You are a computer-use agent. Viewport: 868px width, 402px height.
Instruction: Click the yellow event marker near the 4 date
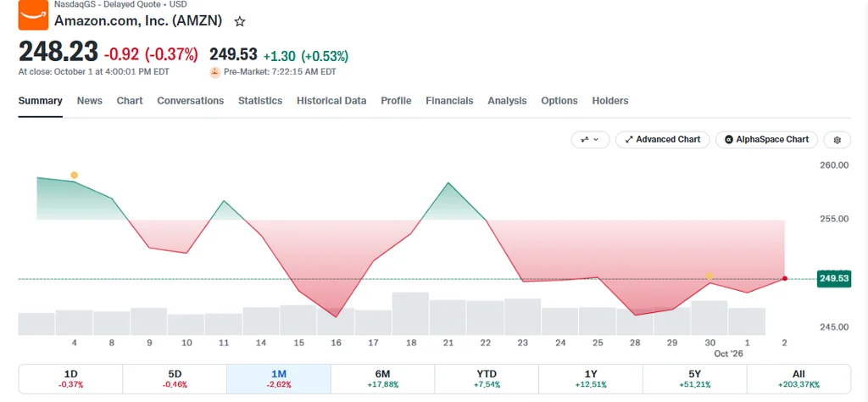pos(75,175)
